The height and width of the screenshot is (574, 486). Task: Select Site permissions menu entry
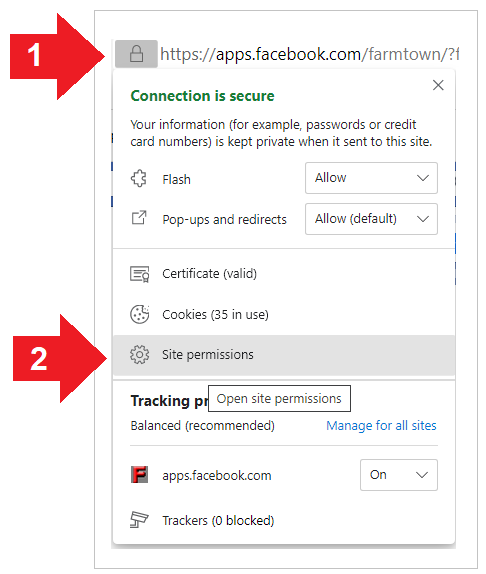point(284,355)
